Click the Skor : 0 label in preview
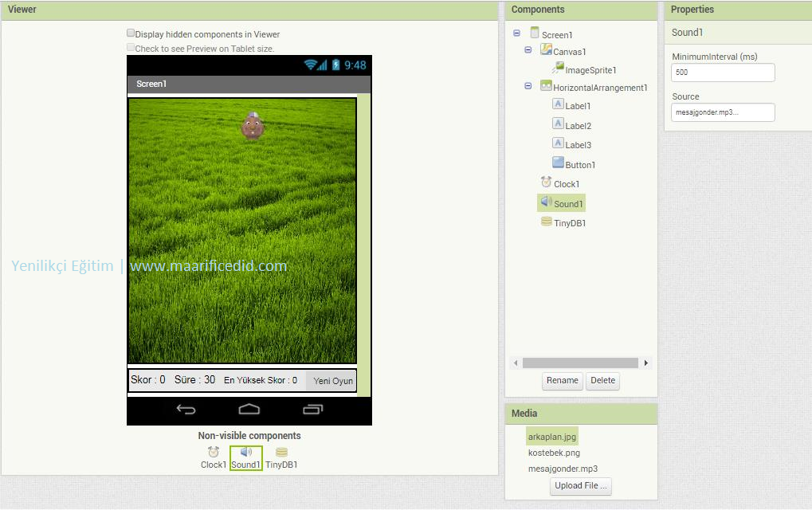Image resolution: width=812 pixels, height=510 pixels. pos(148,380)
